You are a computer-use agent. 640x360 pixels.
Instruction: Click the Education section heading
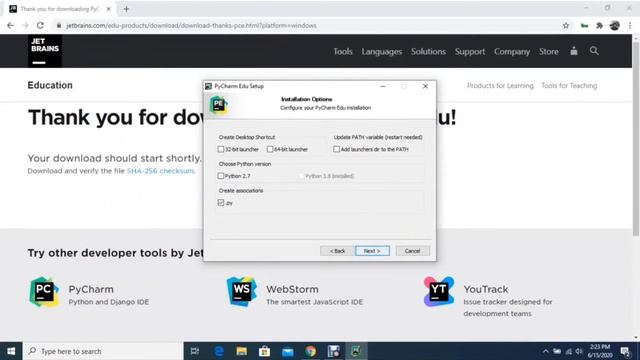point(50,85)
